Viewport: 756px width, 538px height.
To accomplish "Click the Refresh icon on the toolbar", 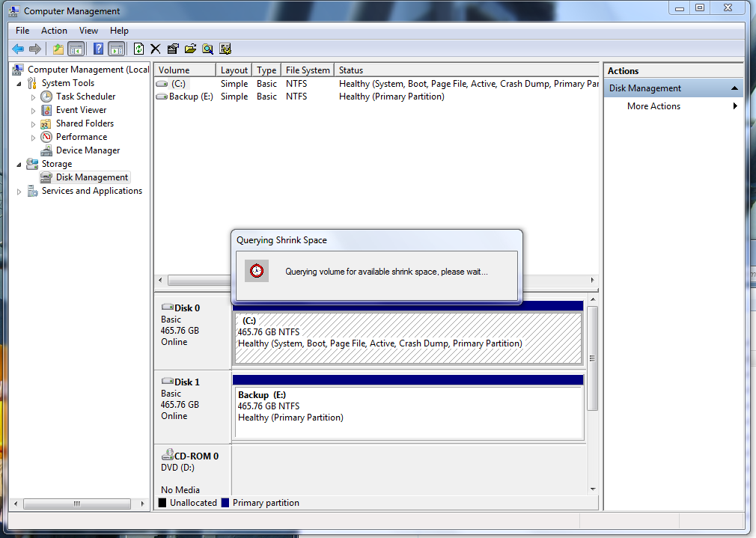I will pos(138,49).
